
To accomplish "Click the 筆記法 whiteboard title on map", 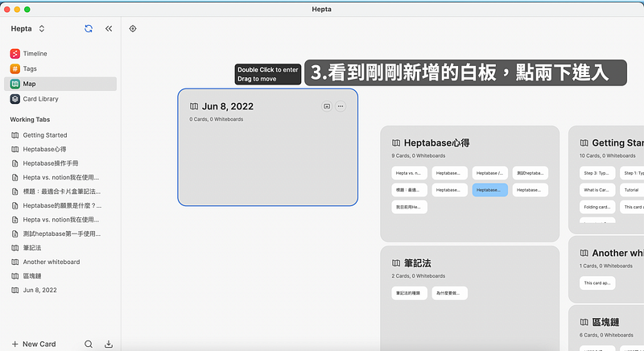I will [x=417, y=263].
